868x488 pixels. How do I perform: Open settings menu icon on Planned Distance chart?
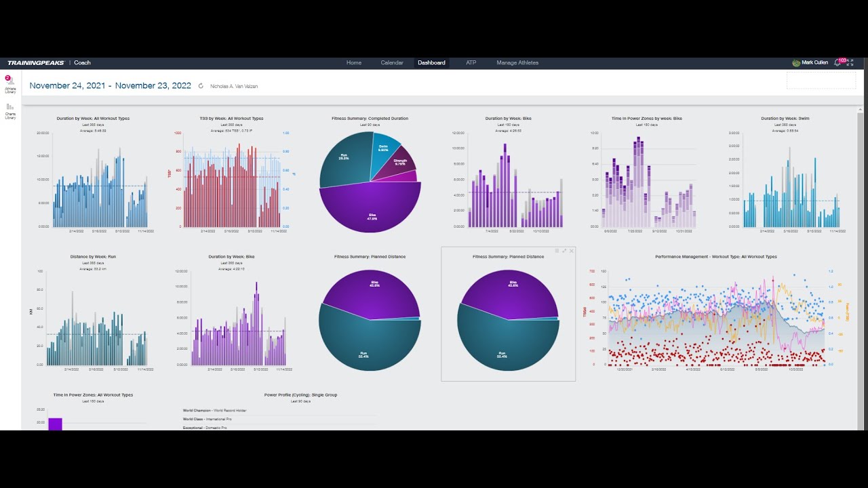click(x=557, y=251)
